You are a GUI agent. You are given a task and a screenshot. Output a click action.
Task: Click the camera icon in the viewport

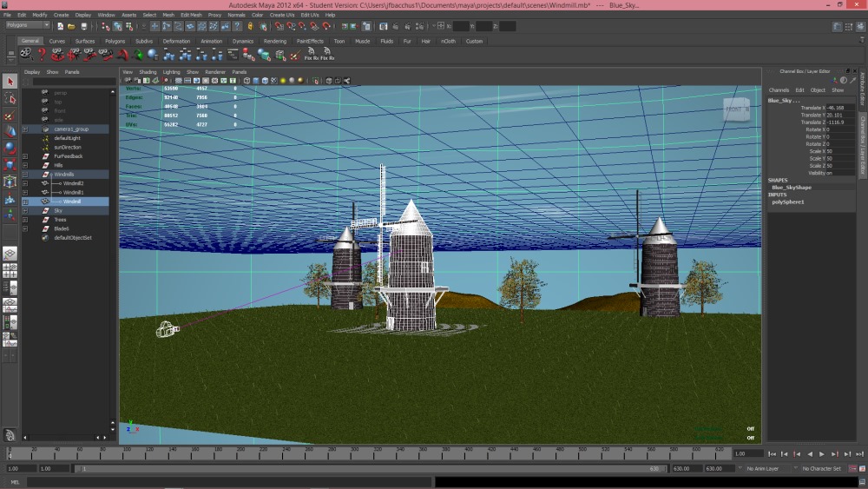[x=168, y=330]
